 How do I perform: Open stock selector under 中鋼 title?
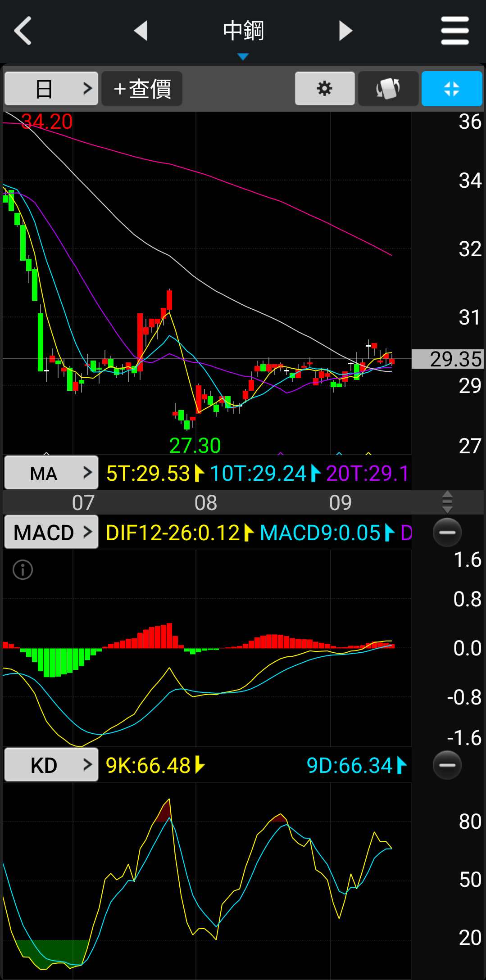click(x=243, y=57)
